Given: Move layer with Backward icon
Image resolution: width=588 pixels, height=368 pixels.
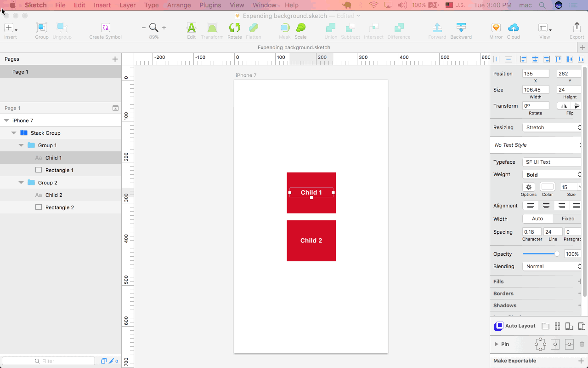Looking at the screenshot, I should point(461,28).
